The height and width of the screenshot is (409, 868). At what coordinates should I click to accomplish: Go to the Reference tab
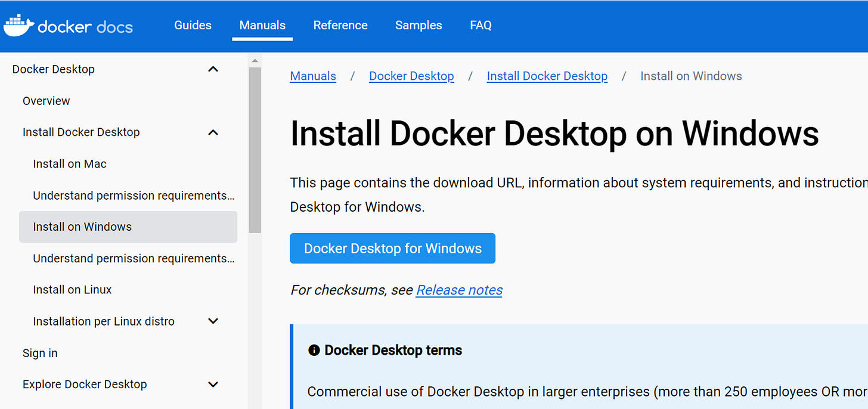(x=340, y=25)
